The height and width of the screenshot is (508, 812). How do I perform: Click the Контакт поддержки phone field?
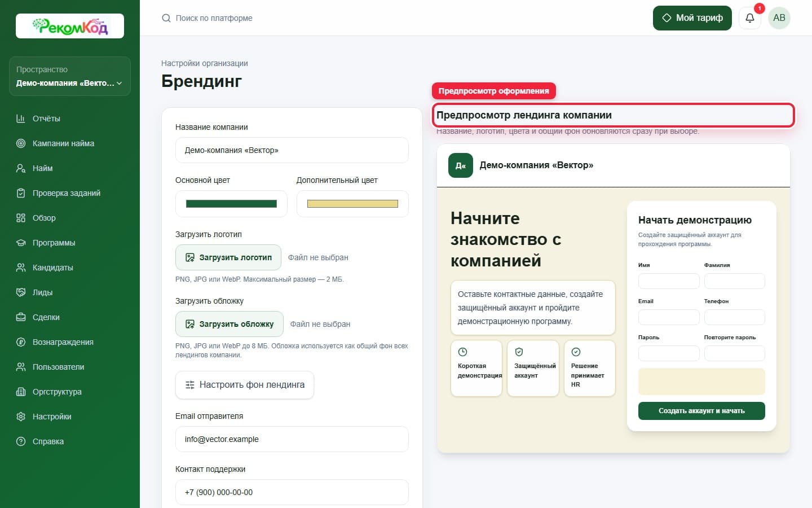[x=292, y=492]
